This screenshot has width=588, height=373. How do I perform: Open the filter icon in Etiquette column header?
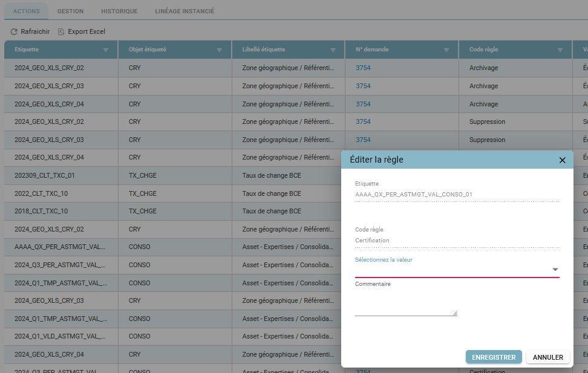[106, 50]
